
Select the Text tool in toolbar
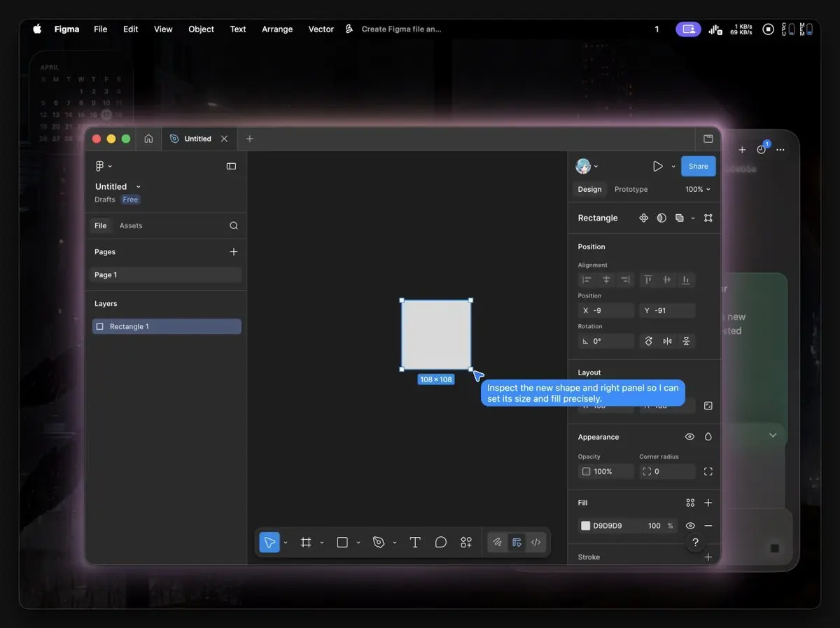click(x=415, y=543)
